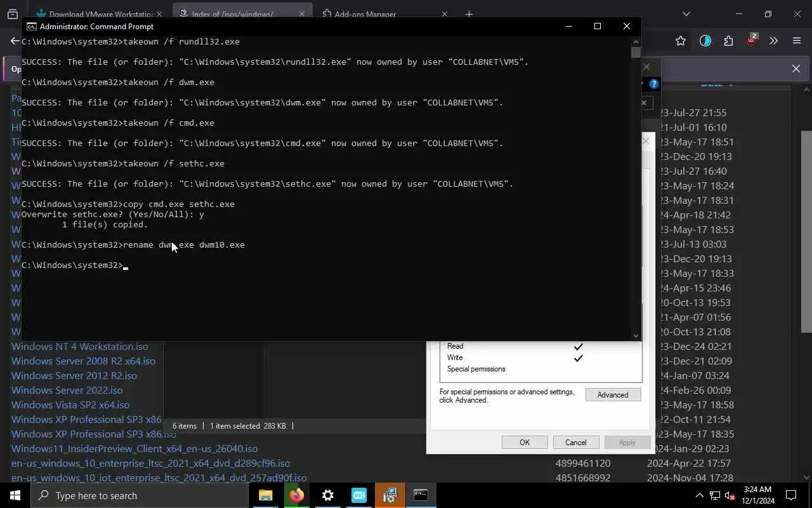
Task: Open the Firefox hamburger application menu
Action: click(x=797, y=41)
